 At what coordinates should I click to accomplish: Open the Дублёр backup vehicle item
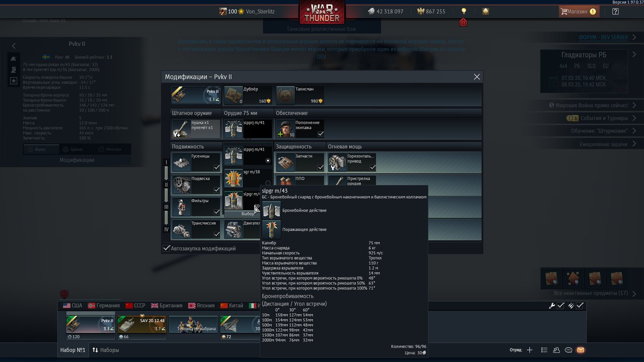pyautogui.click(x=248, y=95)
